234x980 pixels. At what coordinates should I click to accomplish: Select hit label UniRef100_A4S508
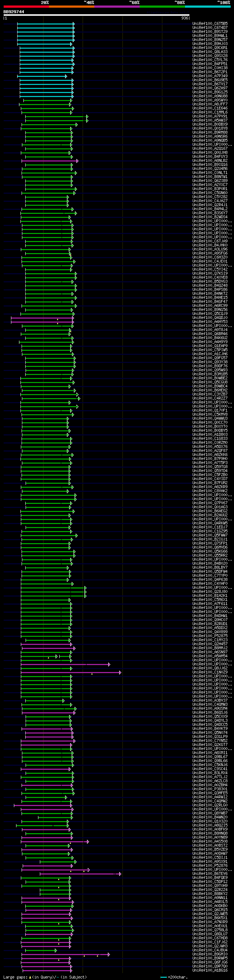click(210, 842)
